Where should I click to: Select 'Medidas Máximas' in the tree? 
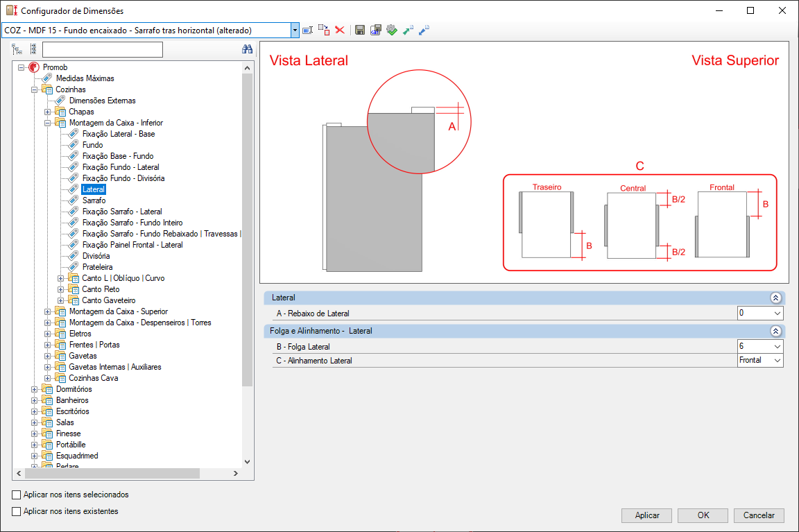tap(85, 78)
